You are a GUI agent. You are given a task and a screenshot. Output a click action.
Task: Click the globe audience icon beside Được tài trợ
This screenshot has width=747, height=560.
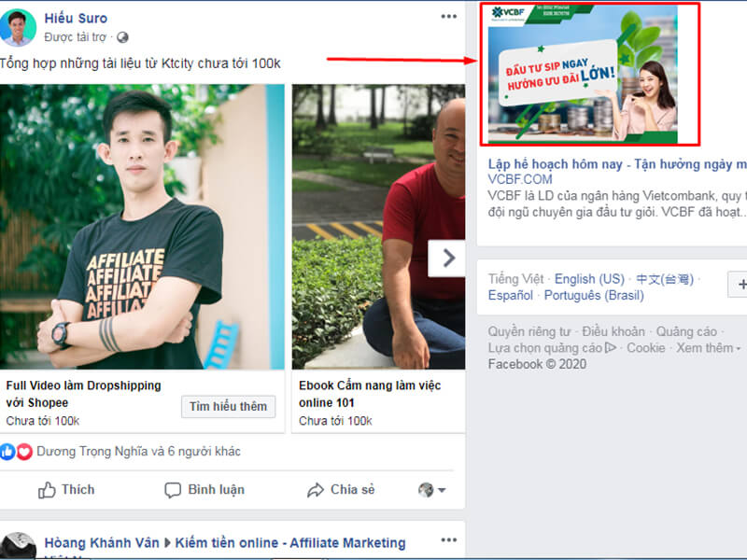click(120, 36)
